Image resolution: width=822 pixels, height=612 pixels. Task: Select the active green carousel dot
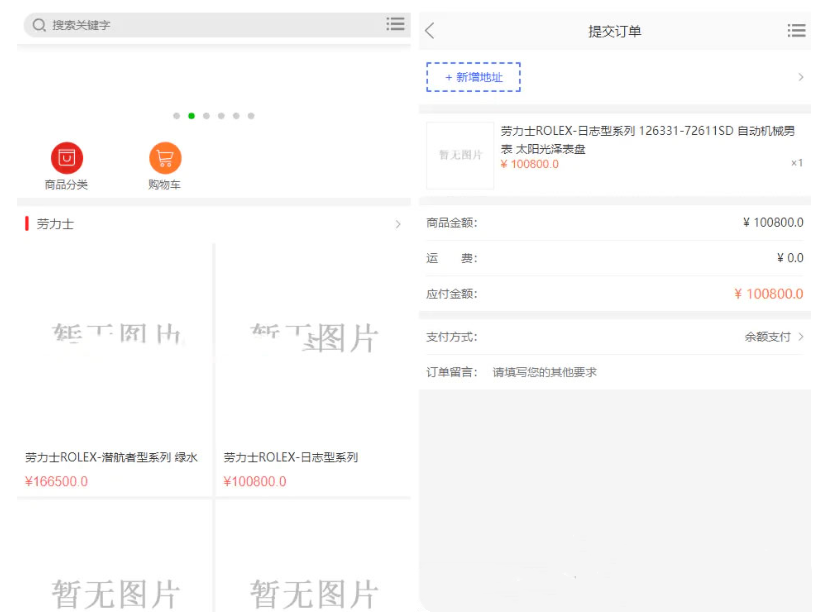coord(191,115)
